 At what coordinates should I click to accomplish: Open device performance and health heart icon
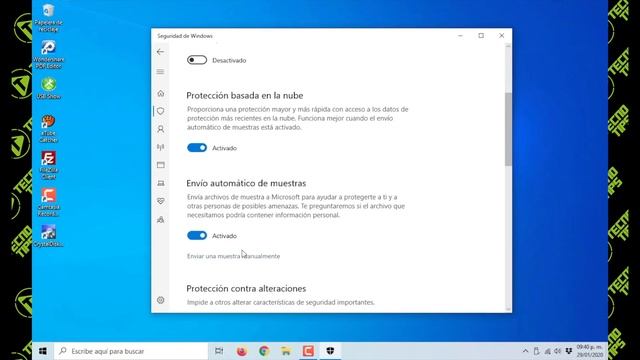tap(161, 201)
